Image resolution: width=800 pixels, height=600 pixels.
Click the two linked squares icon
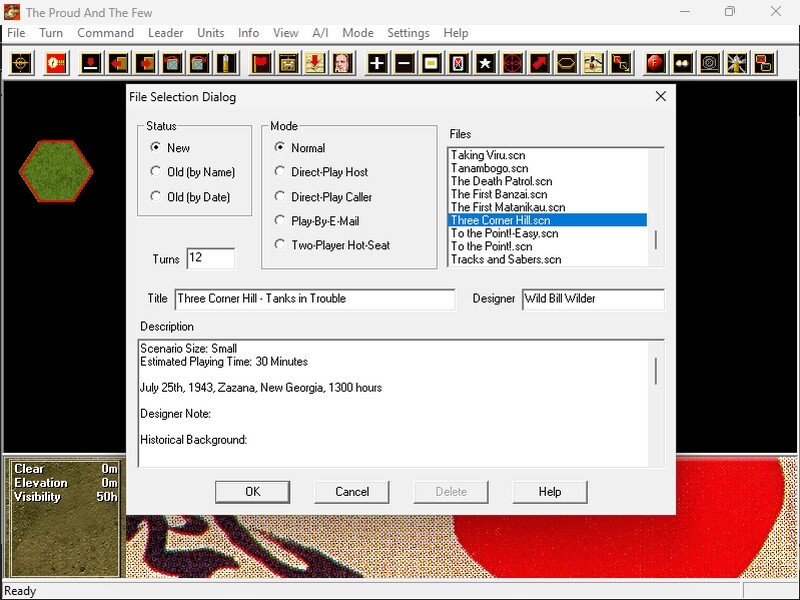(621, 63)
